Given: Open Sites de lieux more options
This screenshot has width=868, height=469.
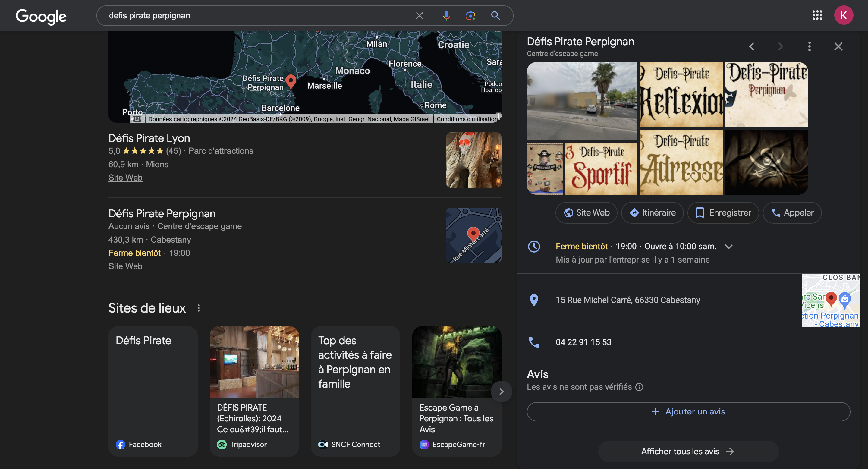Looking at the screenshot, I should pos(199,308).
